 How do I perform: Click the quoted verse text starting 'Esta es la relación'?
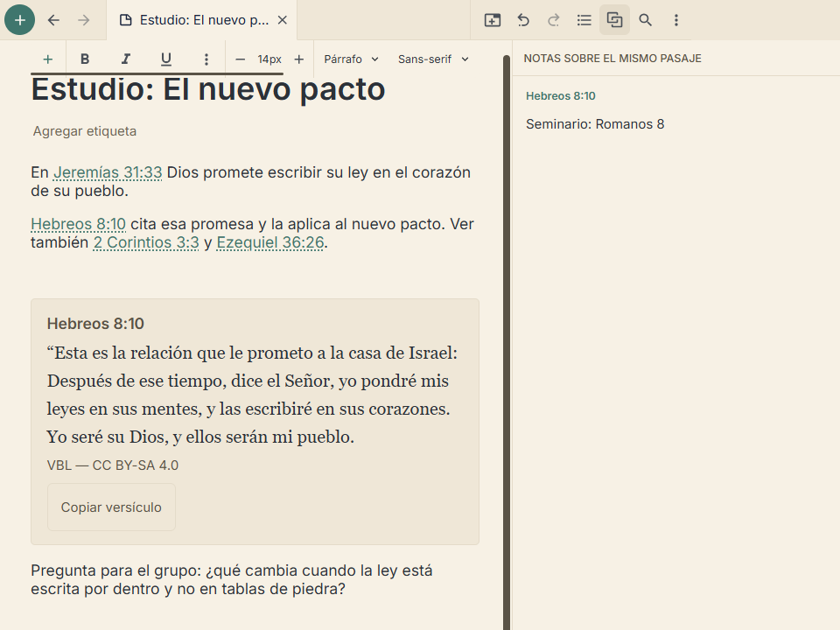[x=252, y=395]
